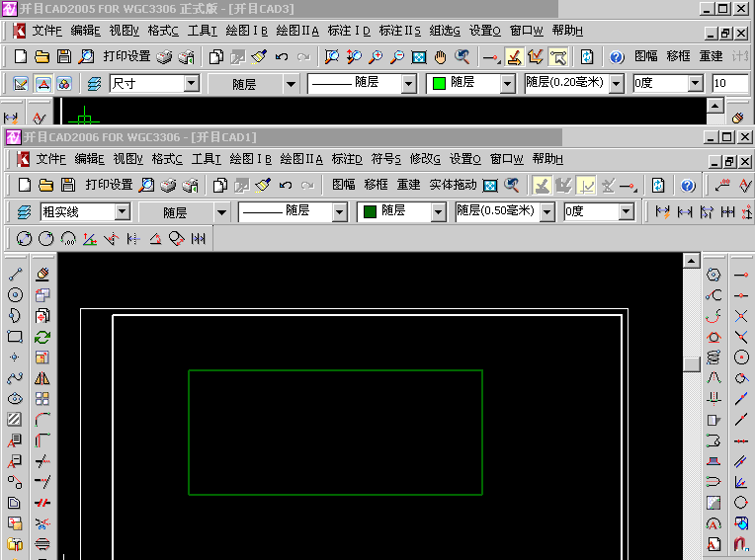Click the value field showing 10 in CAD2005
Screen dimensions: 755x560
tap(731, 84)
